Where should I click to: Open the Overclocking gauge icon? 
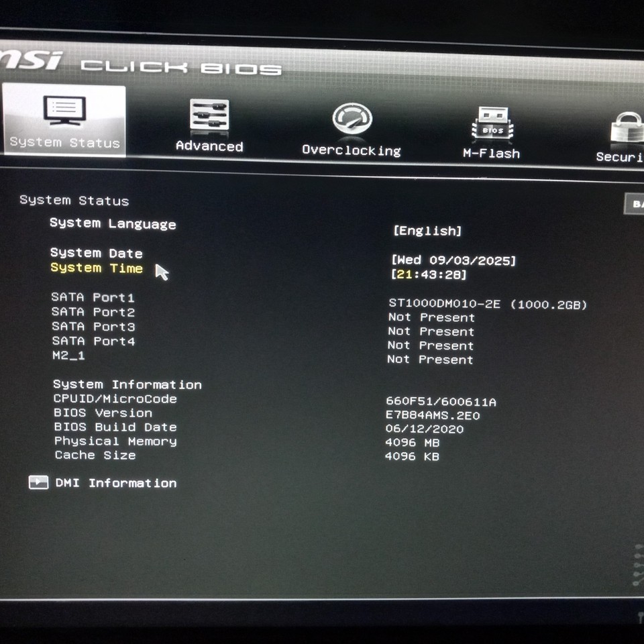pyautogui.click(x=352, y=119)
